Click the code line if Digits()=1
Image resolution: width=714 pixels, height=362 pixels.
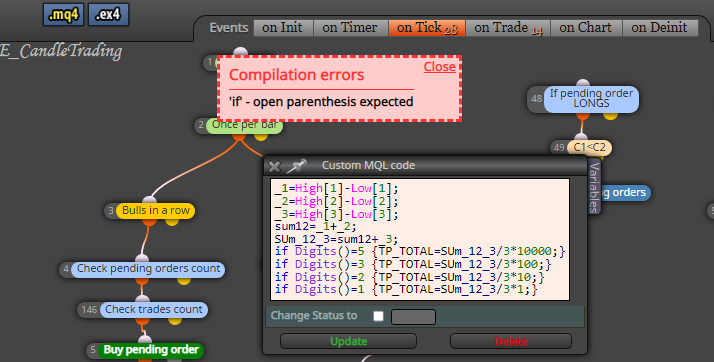tap(406, 290)
